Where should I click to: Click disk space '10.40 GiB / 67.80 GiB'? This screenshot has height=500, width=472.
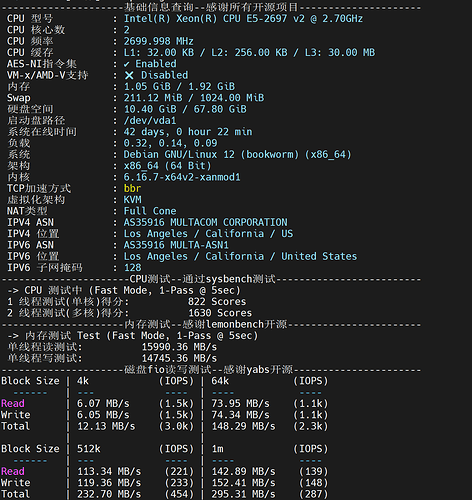coord(185,109)
